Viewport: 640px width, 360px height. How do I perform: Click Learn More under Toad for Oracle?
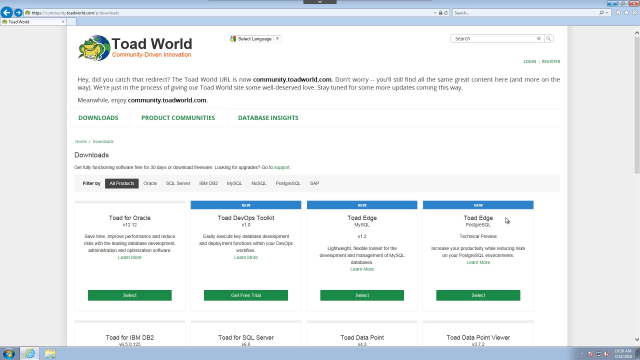point(130,258)
